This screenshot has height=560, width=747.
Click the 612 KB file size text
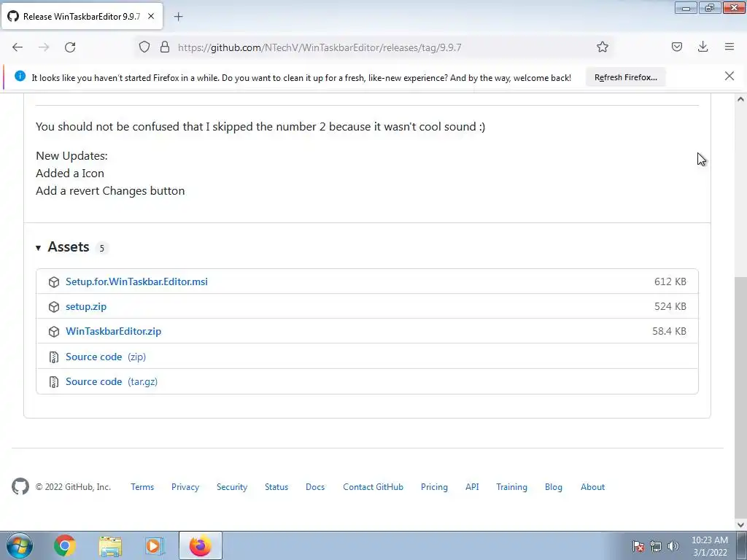[x=670, y=281]
